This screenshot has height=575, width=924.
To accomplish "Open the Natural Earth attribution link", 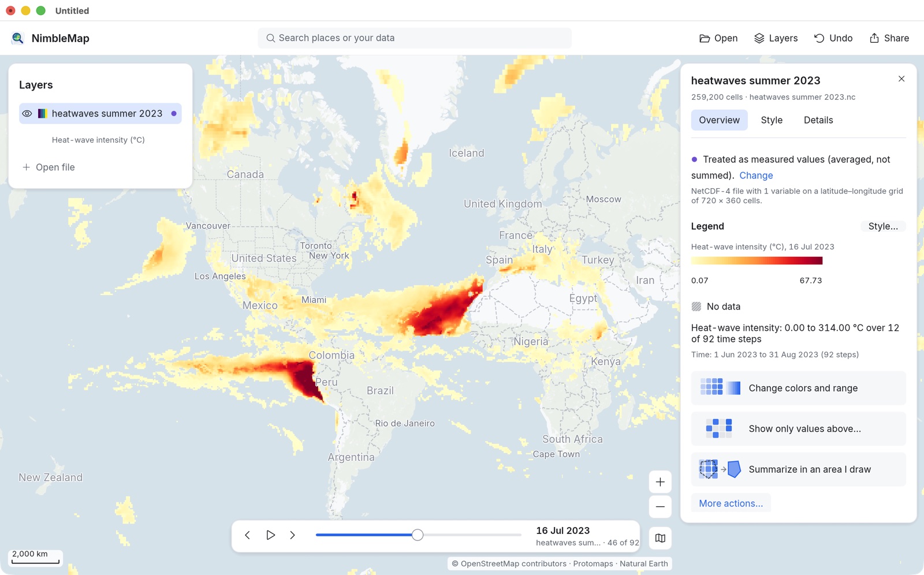I will tap(644, 563).
